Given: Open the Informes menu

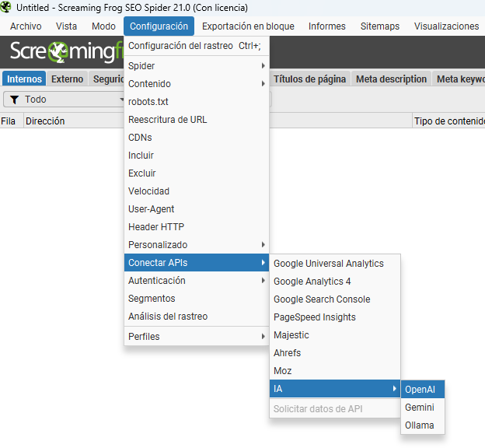Looking at the screenshot, I should coord(327,26).
